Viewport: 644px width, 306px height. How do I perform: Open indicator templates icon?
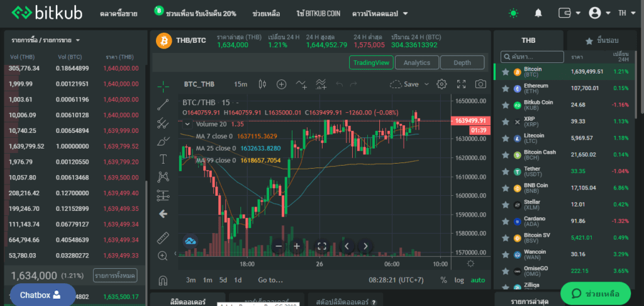321,84
